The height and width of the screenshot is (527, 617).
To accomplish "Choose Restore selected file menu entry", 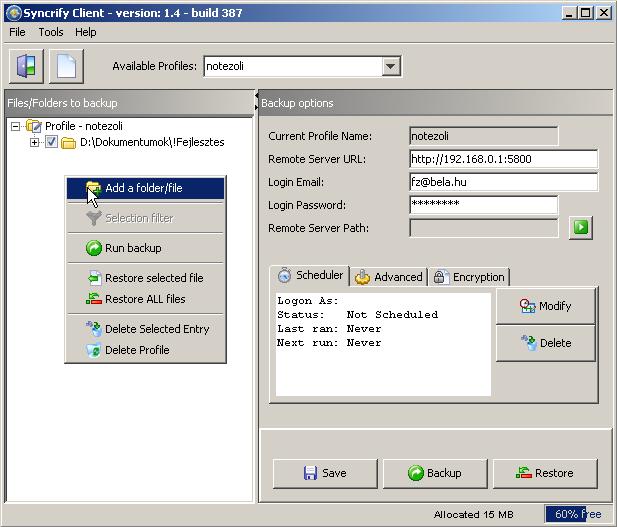I will 146,278.
